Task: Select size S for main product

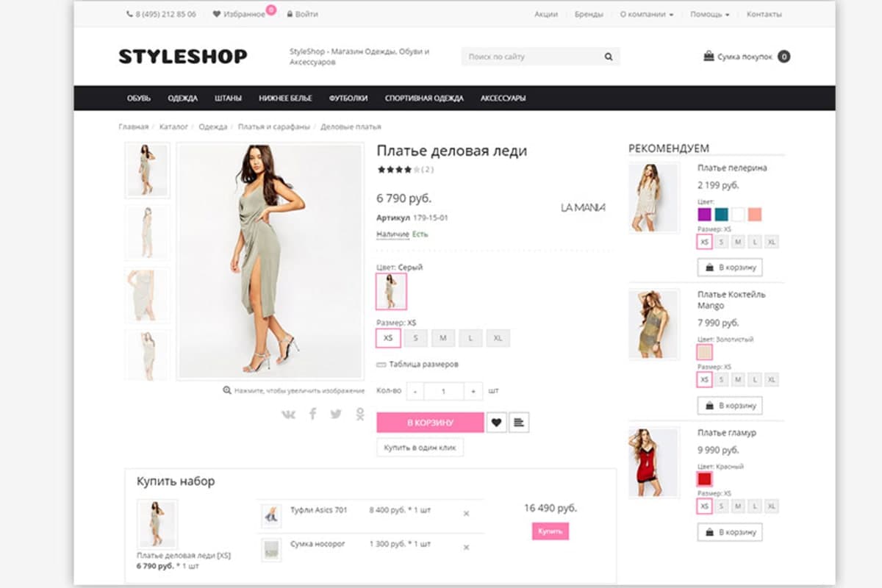Action: (416, 338)
